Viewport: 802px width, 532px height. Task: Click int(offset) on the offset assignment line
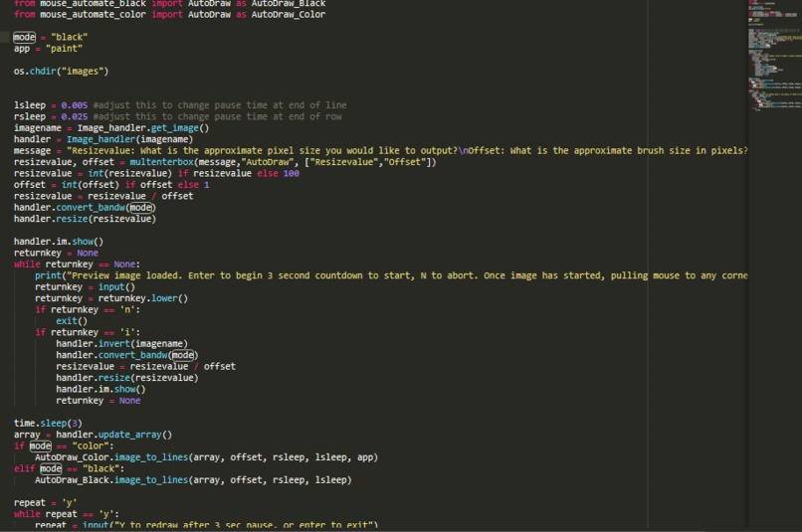[x=90, y=185]
